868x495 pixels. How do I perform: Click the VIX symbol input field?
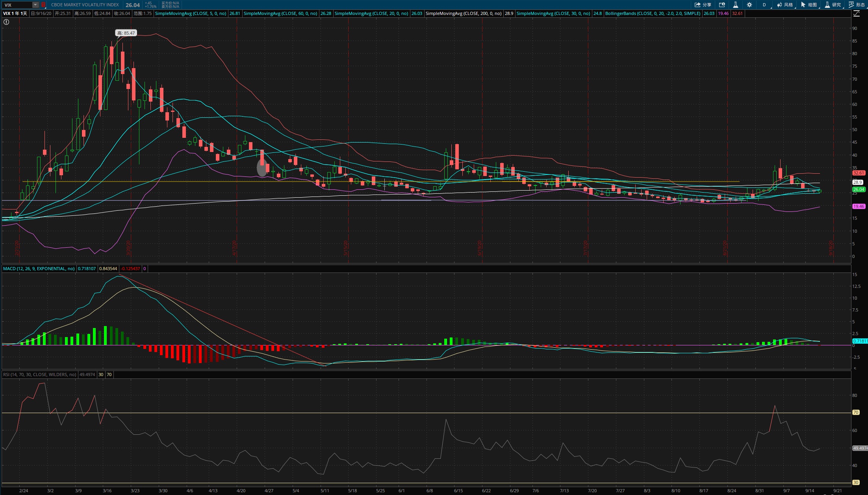pyautogui.click(x=17, y=5)
